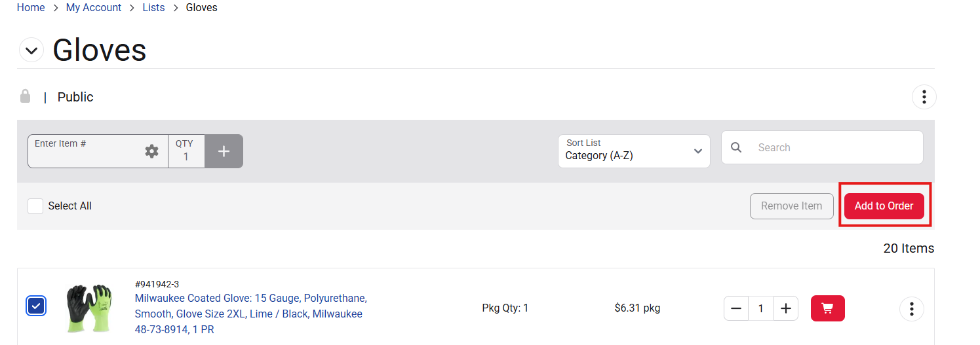Viewport: 980px width, 345px height.
Task: Open three-dot menu for the Milwaukee glove item
Action: tap(911, 308)
